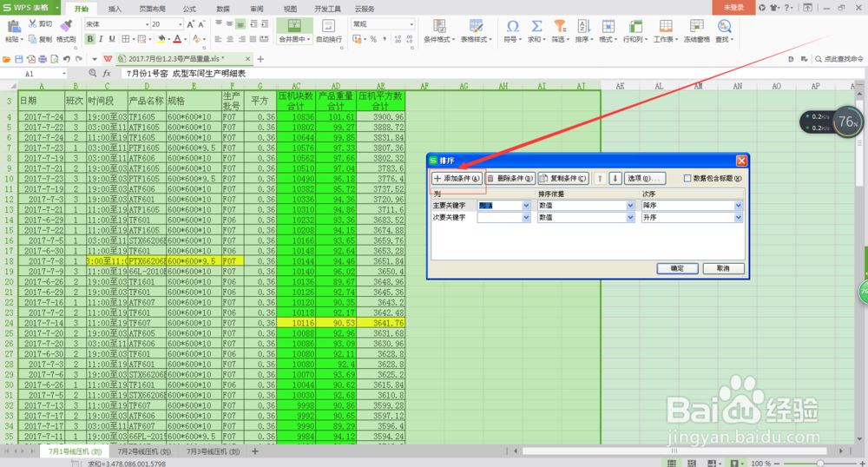Click the zoom slider in the status bar
The image size is (868, 467).
[820, 464]
